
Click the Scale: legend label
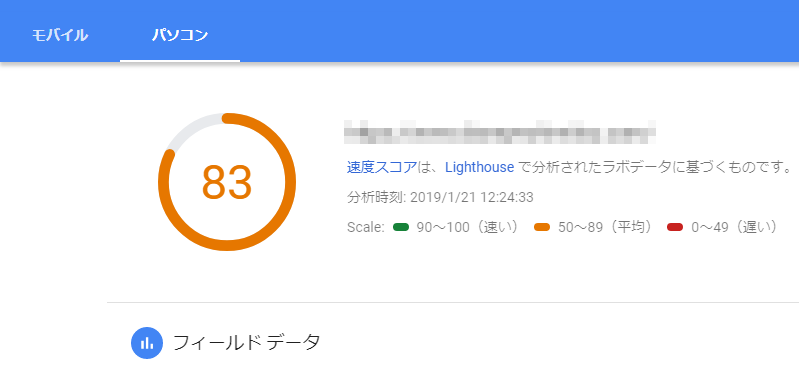(x=365, y=227)
